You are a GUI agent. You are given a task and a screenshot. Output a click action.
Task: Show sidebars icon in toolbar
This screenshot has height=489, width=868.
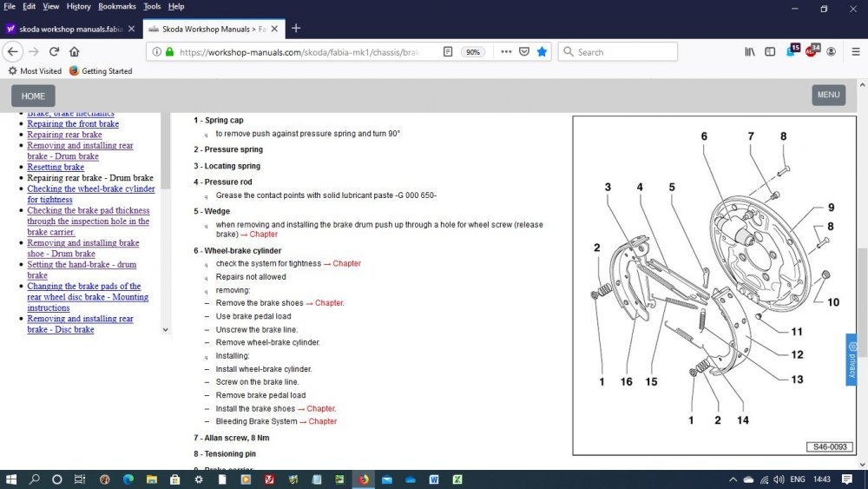pos(770,51)
